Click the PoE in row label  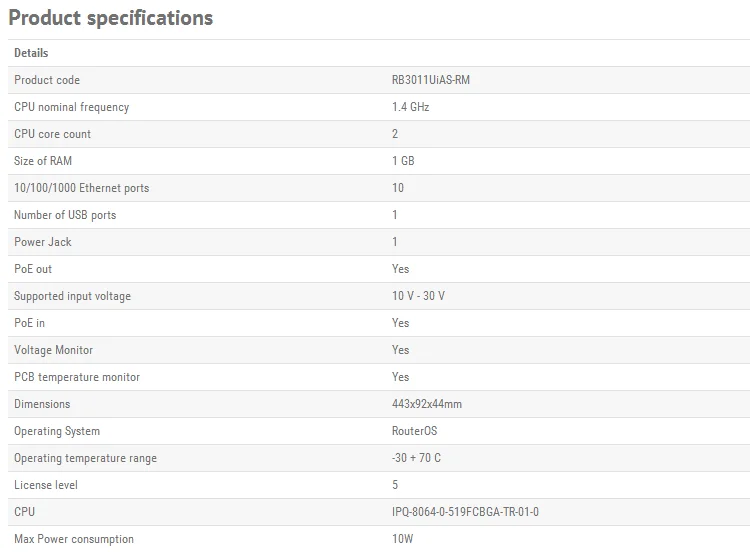(x=29, y=323)
